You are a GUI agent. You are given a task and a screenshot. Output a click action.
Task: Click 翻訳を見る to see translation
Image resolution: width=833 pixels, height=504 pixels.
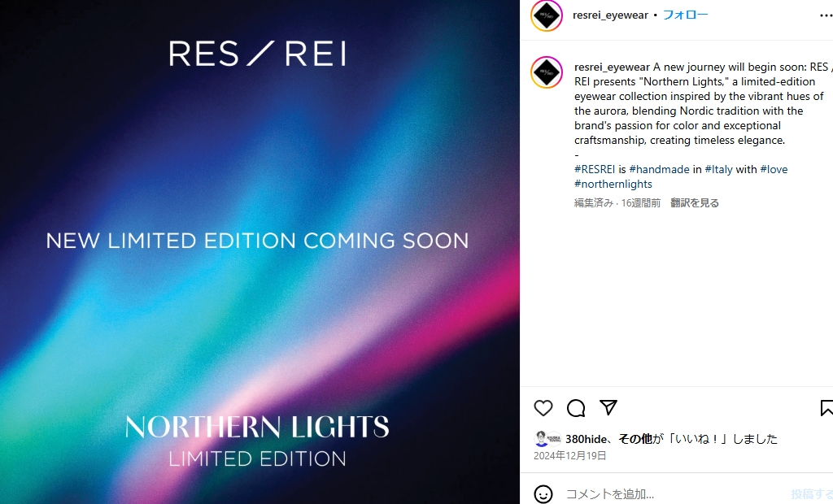point(695,203)
